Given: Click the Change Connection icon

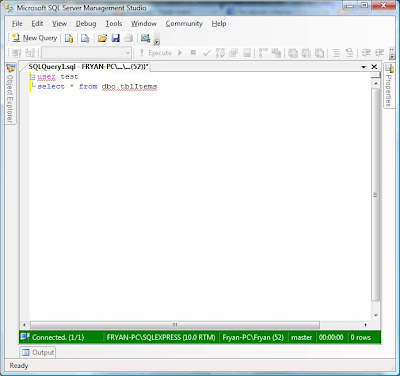Looking at the screenshot, I should (x=30, y=53).
